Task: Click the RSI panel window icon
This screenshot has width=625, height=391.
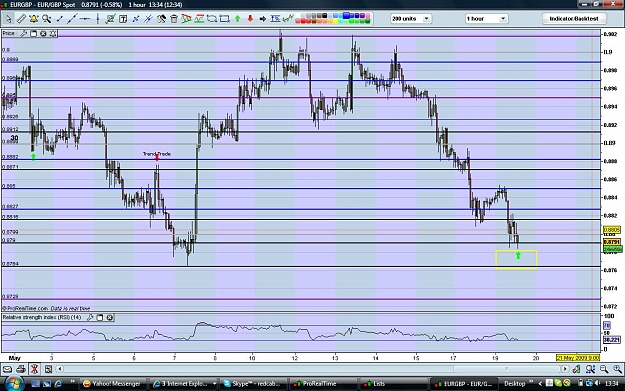Action: 100,318
